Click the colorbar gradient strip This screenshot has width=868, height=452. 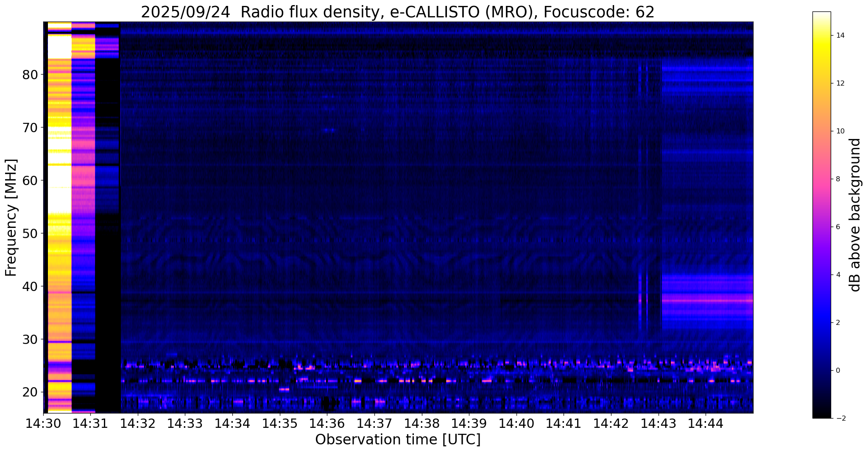click(821, 215)
